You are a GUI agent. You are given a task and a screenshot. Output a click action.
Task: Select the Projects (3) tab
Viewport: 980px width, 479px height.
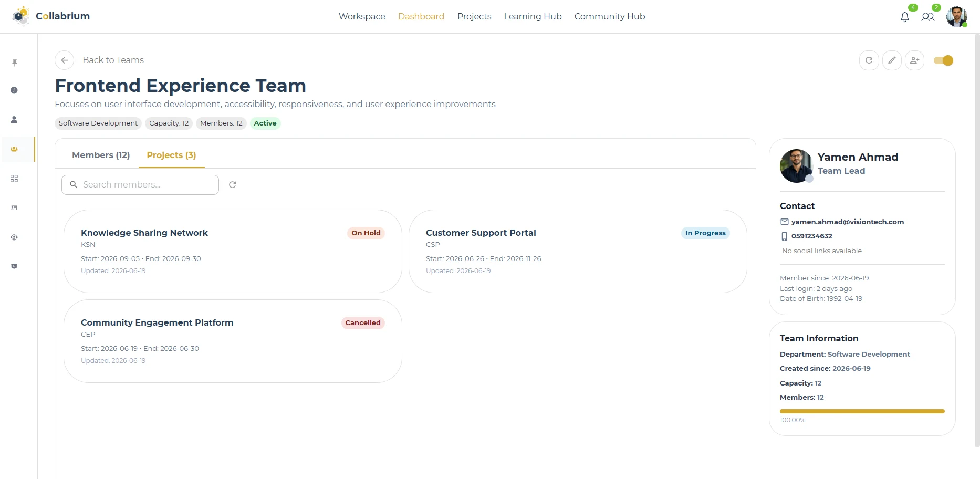[171, 155]
